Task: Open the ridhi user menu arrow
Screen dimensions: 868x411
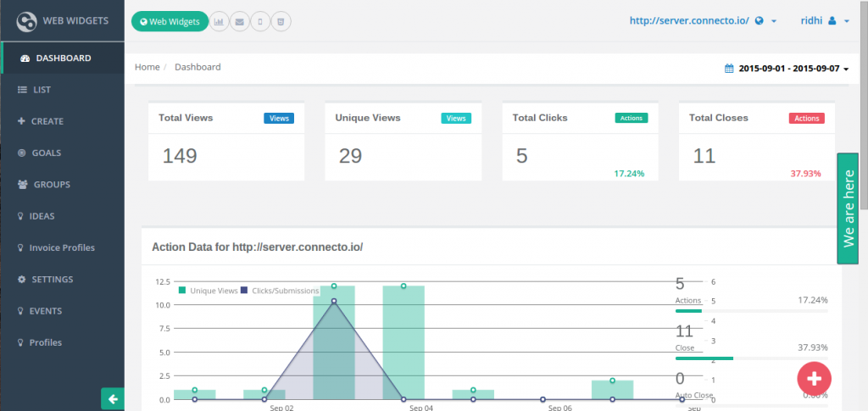Action: 847,21
